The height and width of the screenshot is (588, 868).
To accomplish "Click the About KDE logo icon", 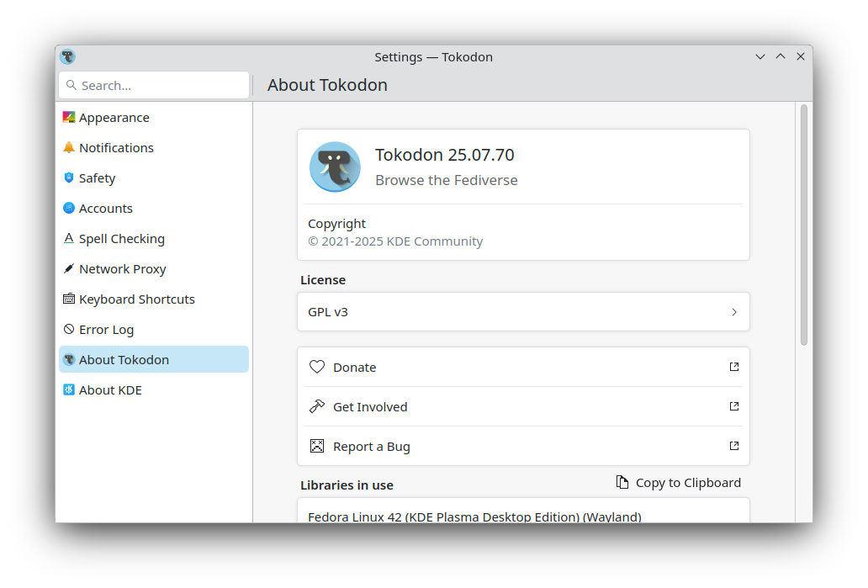I will coord(69,389).
